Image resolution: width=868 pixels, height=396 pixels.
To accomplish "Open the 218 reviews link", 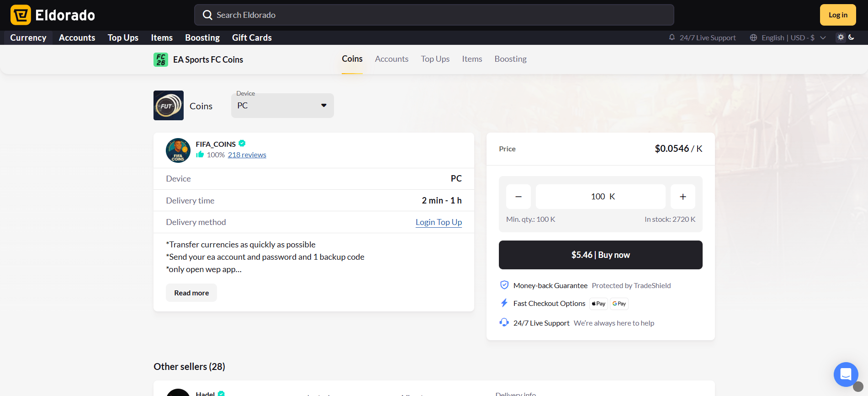I will coord(247,155).
